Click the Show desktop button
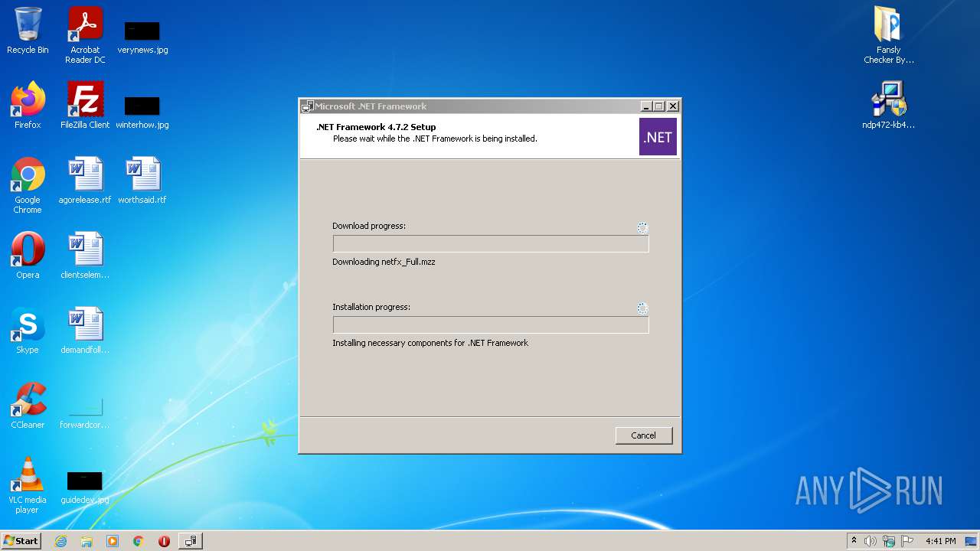The width and height of the screenshot is (980, 551). pos(972,541)
